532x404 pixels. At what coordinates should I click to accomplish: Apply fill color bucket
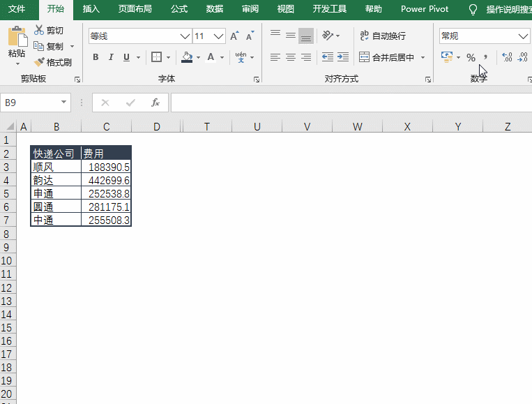click(x=187, y=57)
